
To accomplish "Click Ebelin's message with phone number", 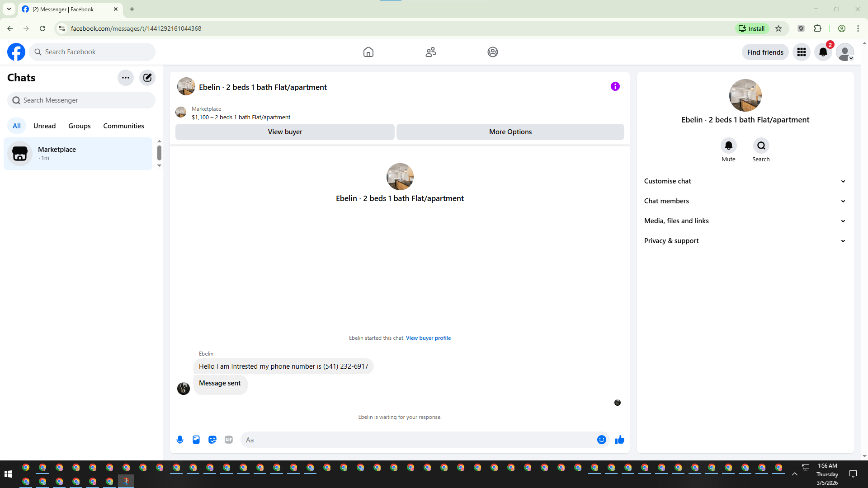I will 283,366.
